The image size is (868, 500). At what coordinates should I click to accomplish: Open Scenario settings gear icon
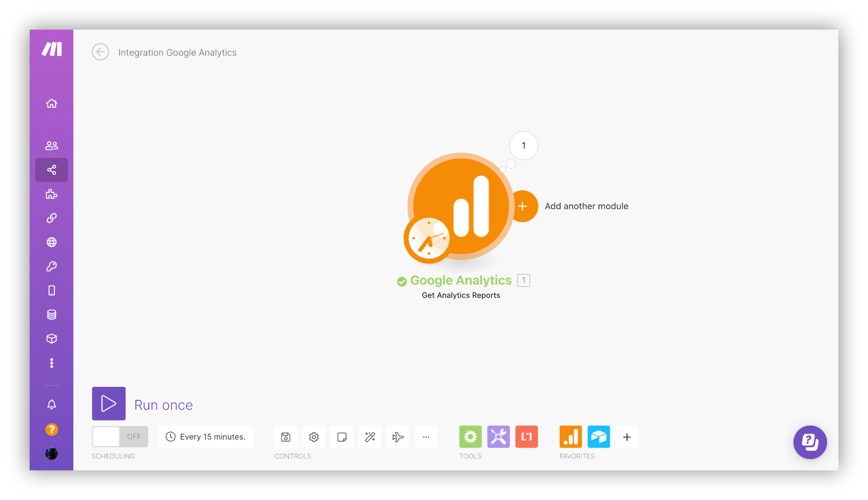tap(314, 437)
